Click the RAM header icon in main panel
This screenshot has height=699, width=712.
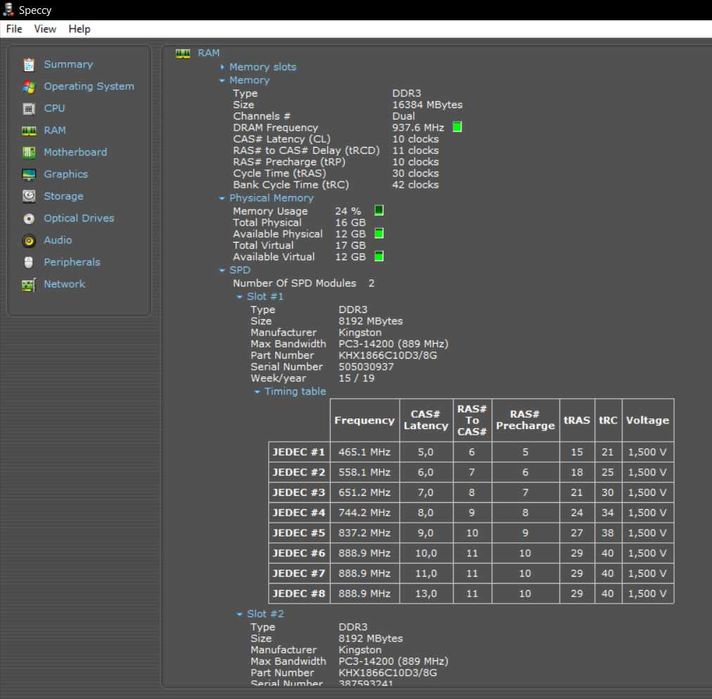(183, 54)
